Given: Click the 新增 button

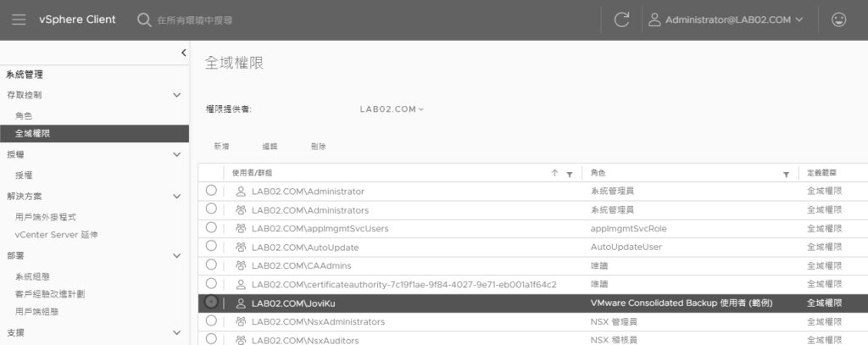Looking at the screenshot, I should pyautogui.click(x=221, y=147).
